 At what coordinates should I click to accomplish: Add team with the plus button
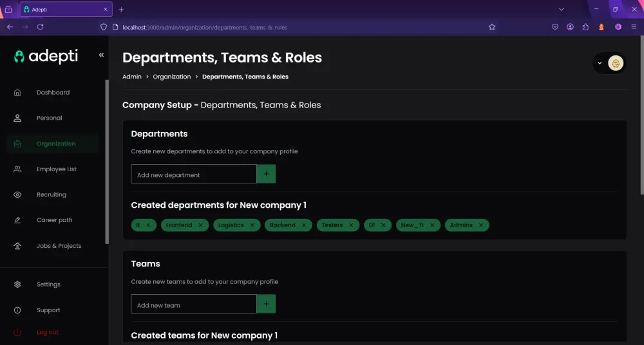(266, 304)
